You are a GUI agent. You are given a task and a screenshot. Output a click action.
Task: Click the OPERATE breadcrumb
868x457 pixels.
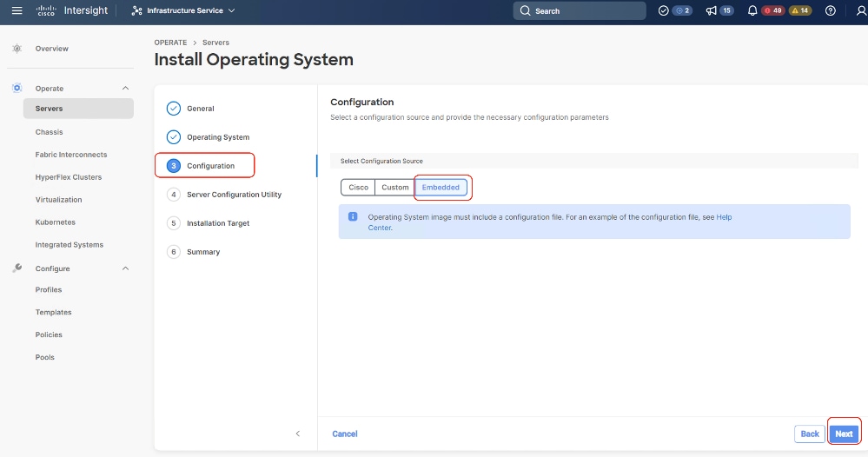pyautogui.click(x=170, y=43)
